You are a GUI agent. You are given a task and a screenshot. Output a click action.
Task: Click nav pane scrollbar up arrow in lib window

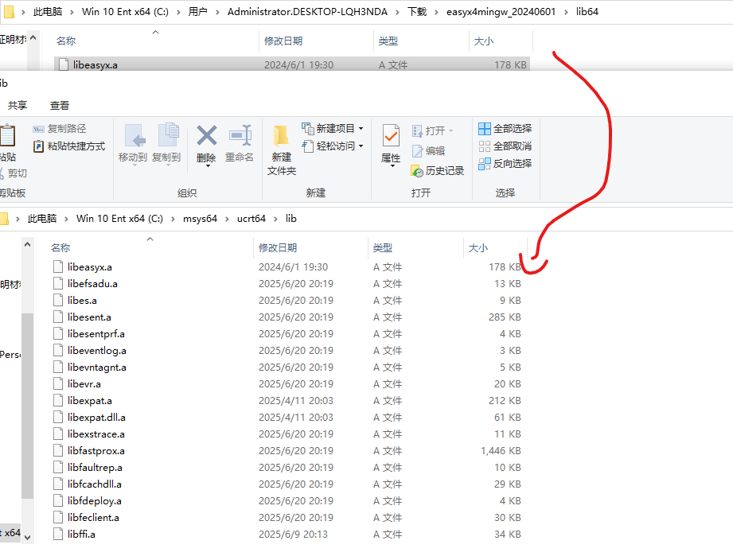(x=27, y=244)
